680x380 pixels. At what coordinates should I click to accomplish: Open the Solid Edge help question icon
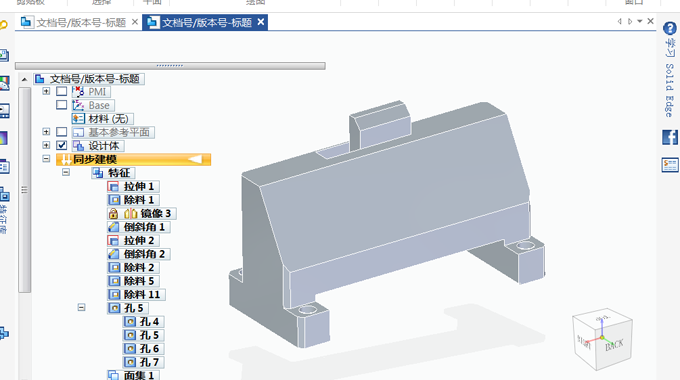(670, 28)
